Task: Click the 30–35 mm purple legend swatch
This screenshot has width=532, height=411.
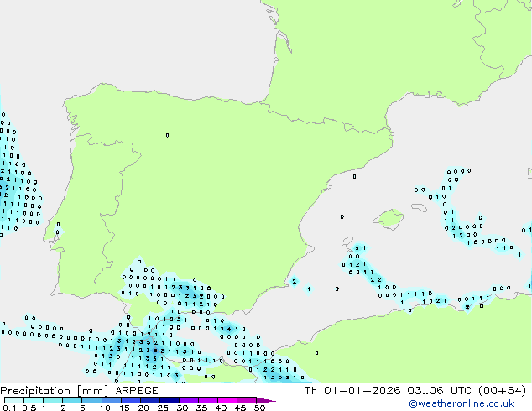Action: [189, 400]
